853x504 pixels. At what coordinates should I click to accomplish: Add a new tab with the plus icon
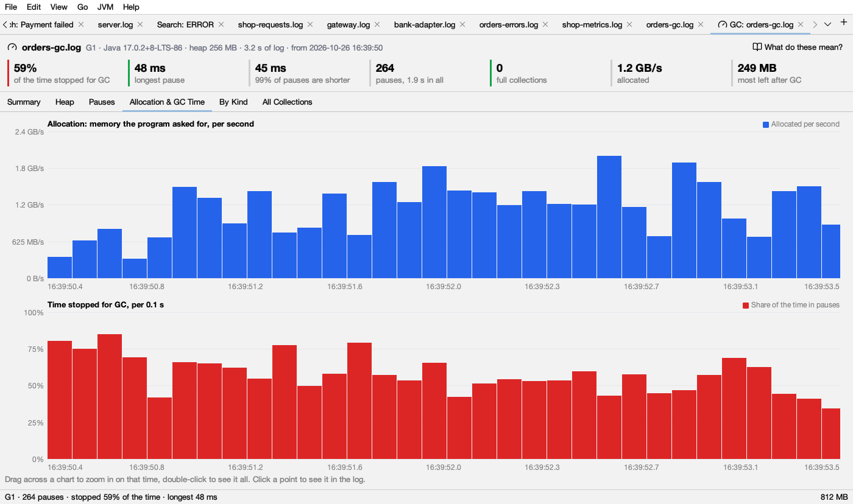(843, 23)
